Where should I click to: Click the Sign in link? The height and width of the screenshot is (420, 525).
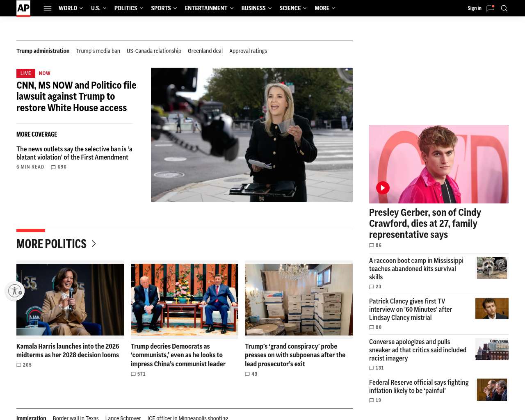coord(475,8)
